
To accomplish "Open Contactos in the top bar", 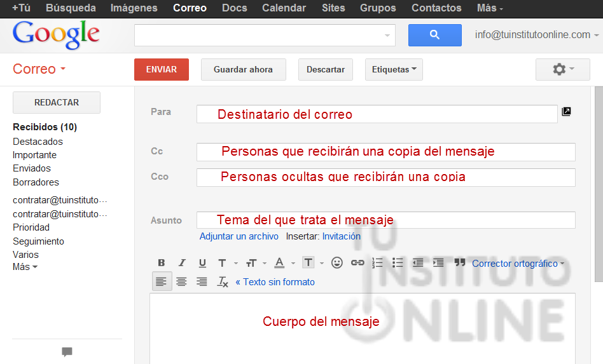I will click(436, 8).
